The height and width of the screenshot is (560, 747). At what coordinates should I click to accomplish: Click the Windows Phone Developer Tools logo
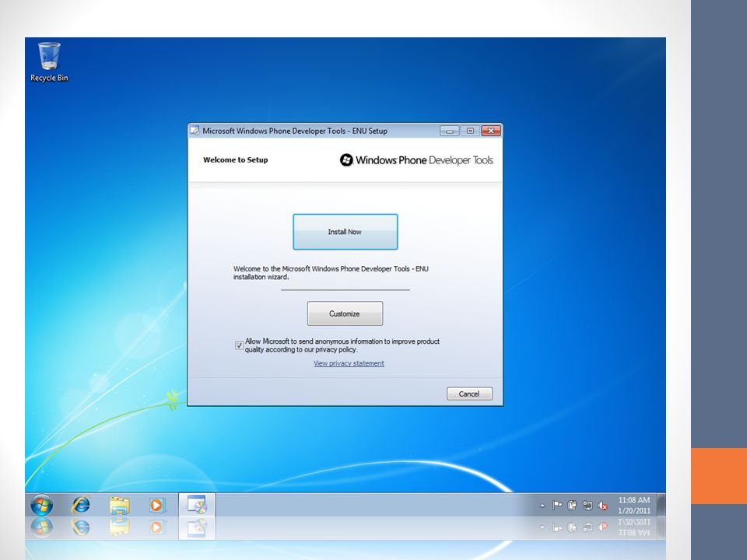click(x=416, y=160)
